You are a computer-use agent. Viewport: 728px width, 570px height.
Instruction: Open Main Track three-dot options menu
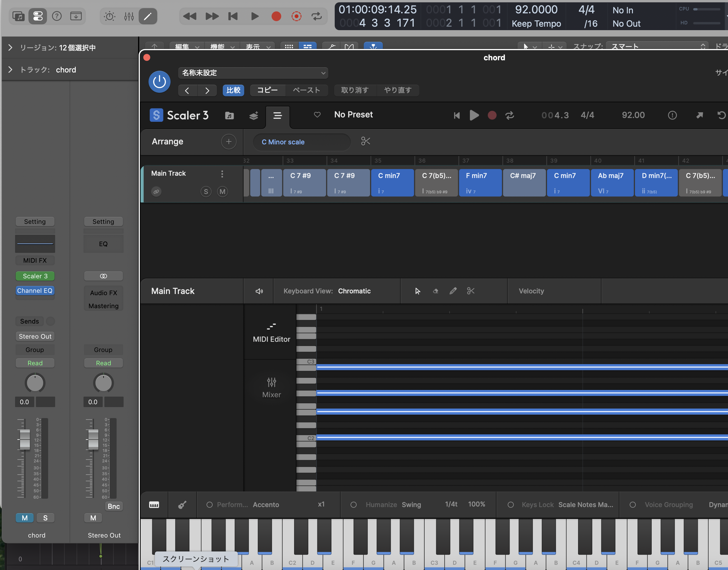click(222, 174)
